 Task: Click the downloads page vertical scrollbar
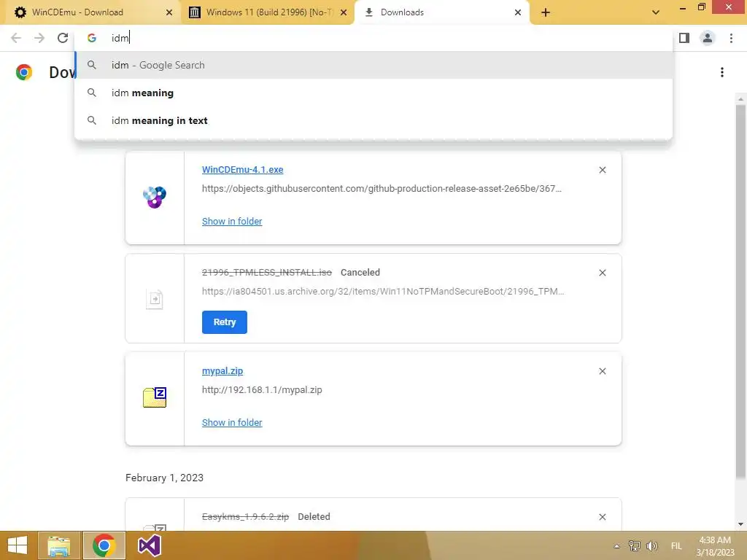coord(740,292)
